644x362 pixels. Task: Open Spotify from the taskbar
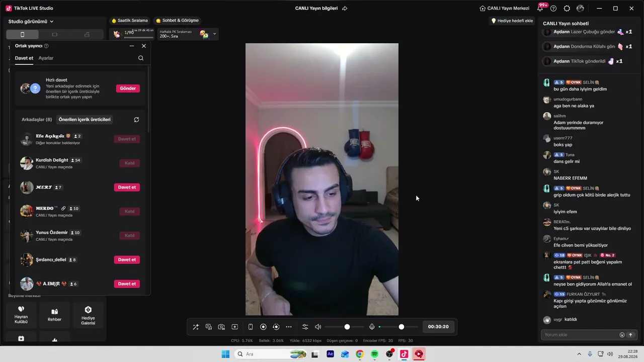point(375,354)
